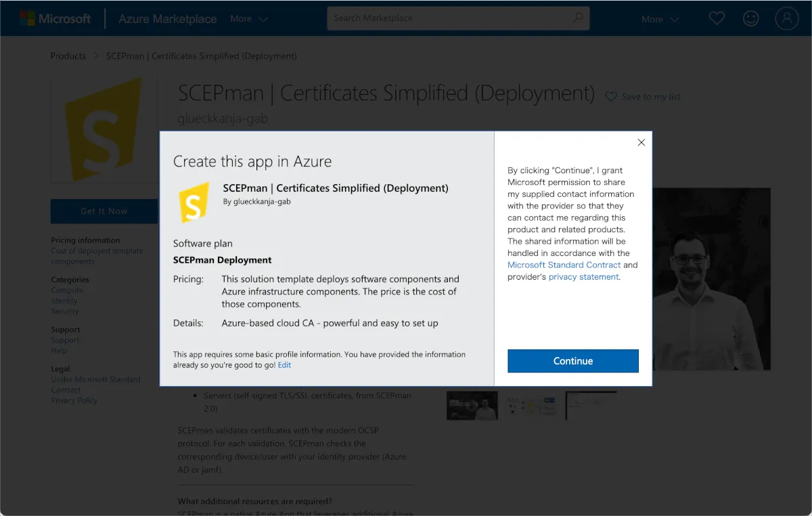This screenshot has width=812, height=516.
Task: Click Edit profile information link
Action: (x=284, y=365)
